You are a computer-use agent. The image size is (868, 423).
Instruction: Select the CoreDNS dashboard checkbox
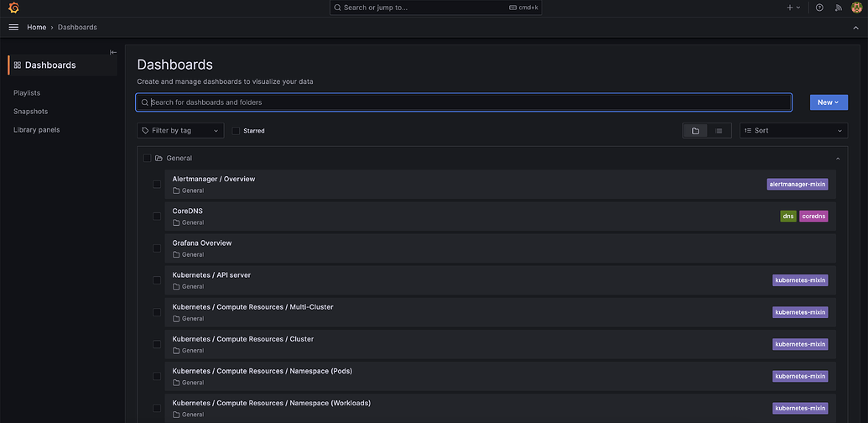(x=157, y=217)
